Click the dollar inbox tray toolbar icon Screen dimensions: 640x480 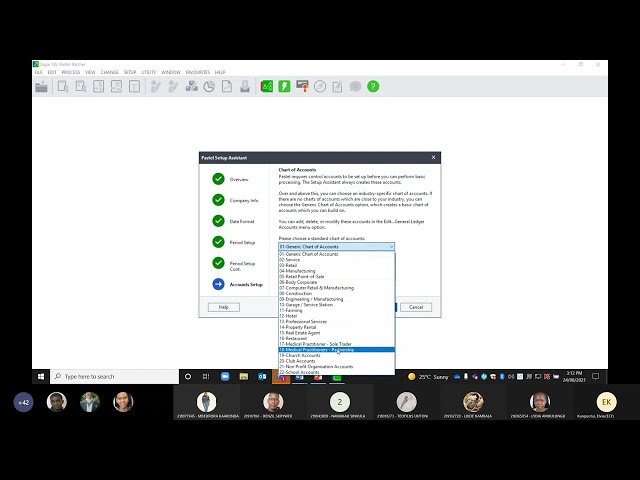point(245,87)
